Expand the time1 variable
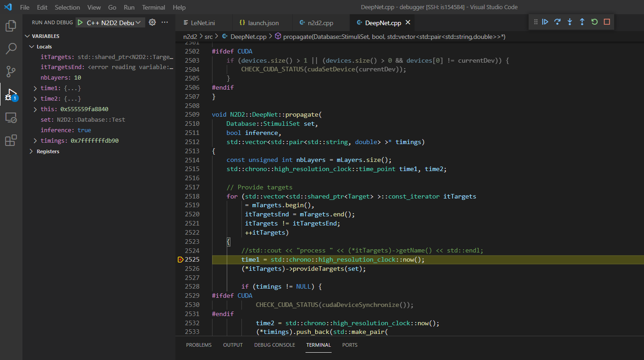 click(x=35, y=88)
